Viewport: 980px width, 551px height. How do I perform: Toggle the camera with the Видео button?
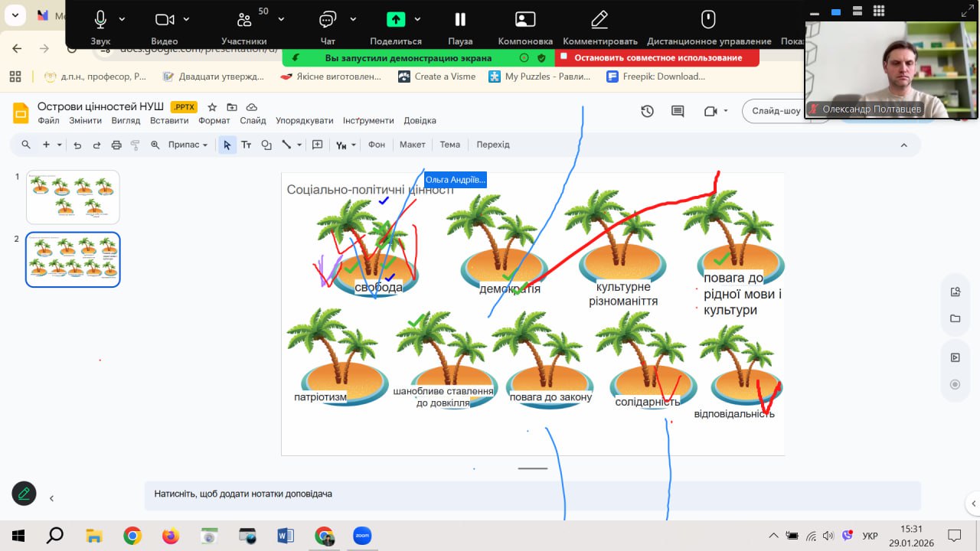164,21
